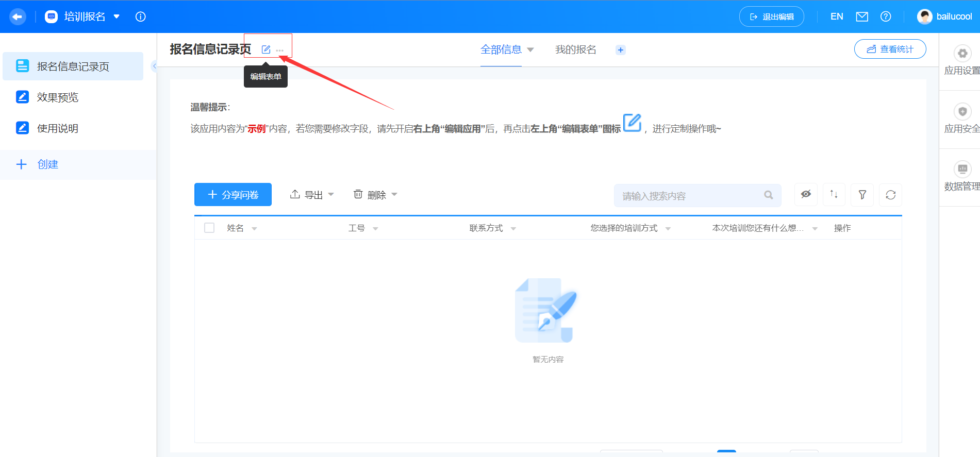Refresh the table with the reload icon

click(891, 195)
